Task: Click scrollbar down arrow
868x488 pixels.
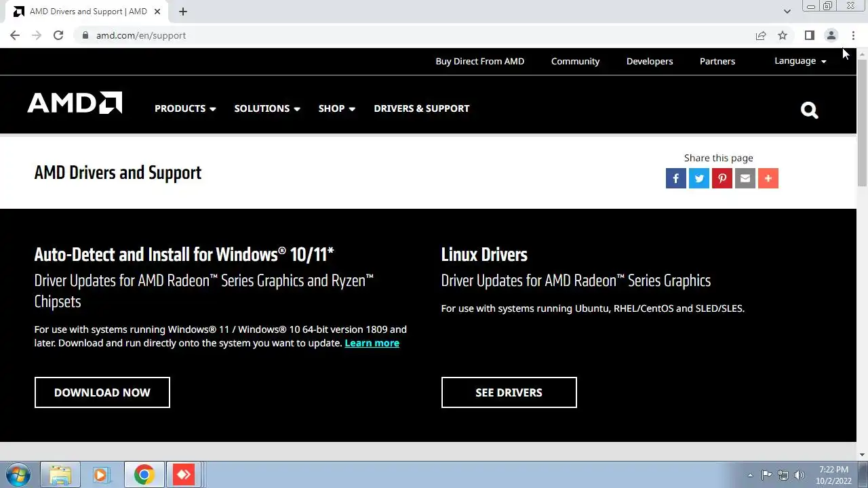Action: click(862, 455)
